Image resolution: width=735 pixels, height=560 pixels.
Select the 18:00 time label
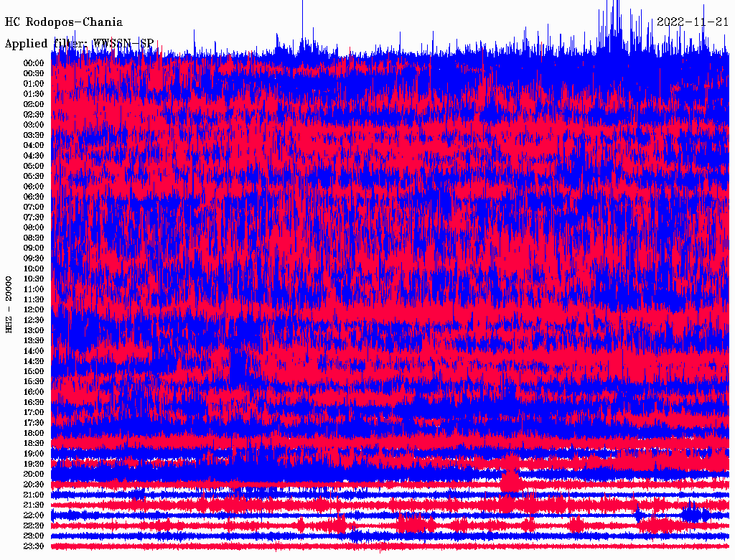click(34, 434)
